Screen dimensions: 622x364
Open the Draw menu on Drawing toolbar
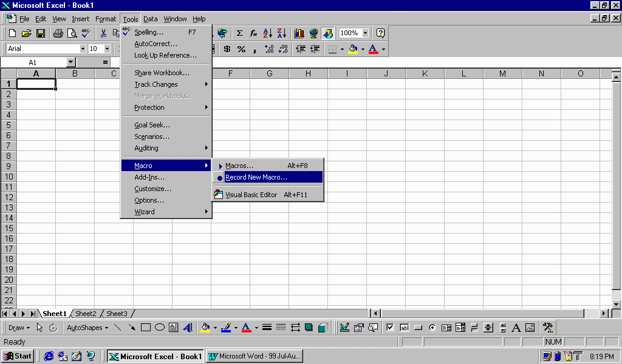19,328
